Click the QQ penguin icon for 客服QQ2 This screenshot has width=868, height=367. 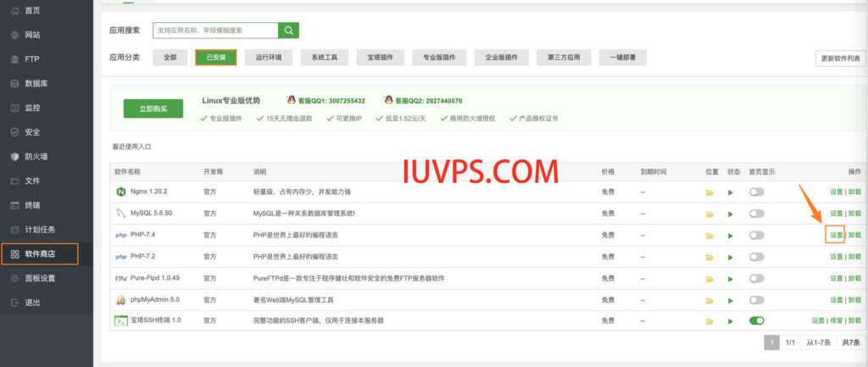(x=388, y=100)
